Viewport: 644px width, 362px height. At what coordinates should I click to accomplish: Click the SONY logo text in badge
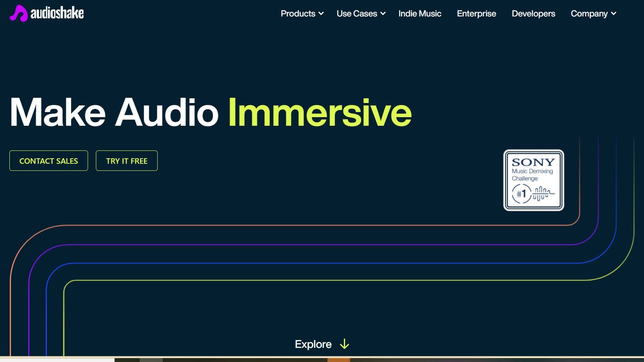533,162
